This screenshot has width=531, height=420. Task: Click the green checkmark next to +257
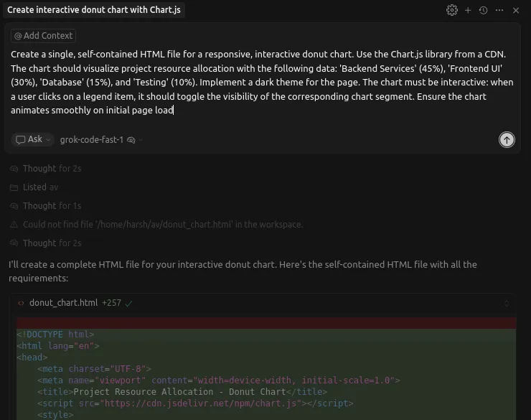pos(128,303)
